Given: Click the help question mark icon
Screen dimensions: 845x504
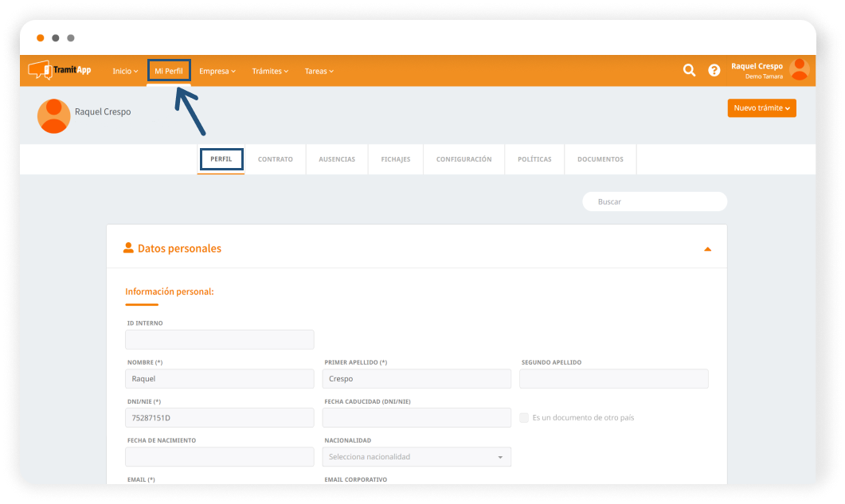Looking at the screenshot, I should (x=714, y=70).
